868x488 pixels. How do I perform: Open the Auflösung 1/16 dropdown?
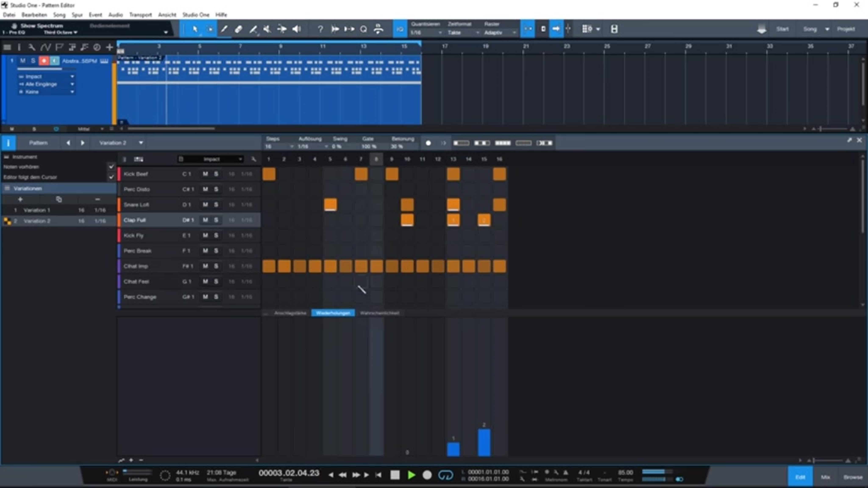pos(313,146)
